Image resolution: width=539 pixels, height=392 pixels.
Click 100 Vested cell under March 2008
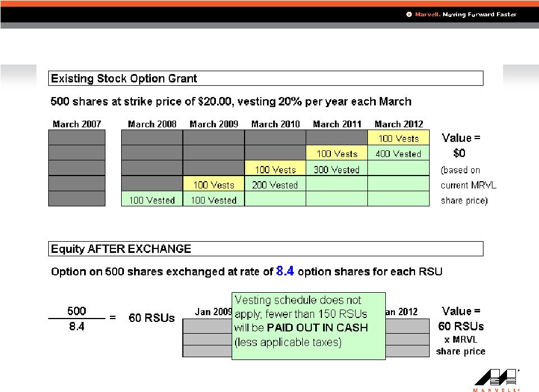(x=152, y=200)
